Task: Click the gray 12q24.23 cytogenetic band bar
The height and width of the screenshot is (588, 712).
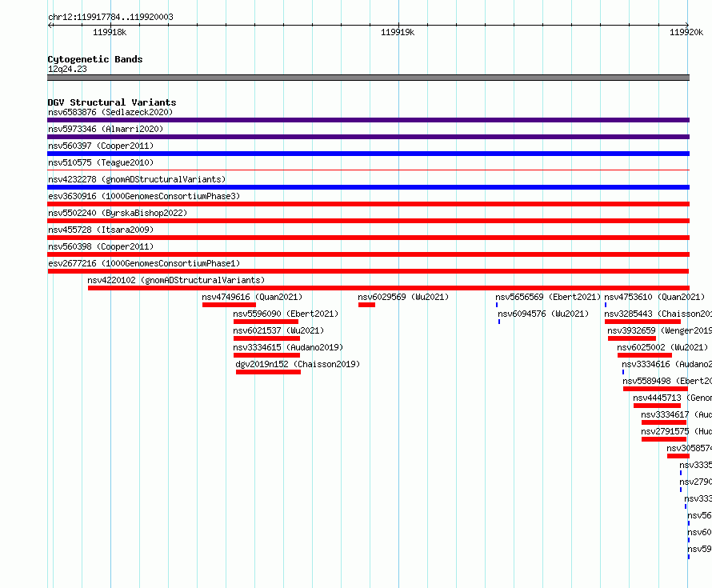Action: tap(368, 78)
